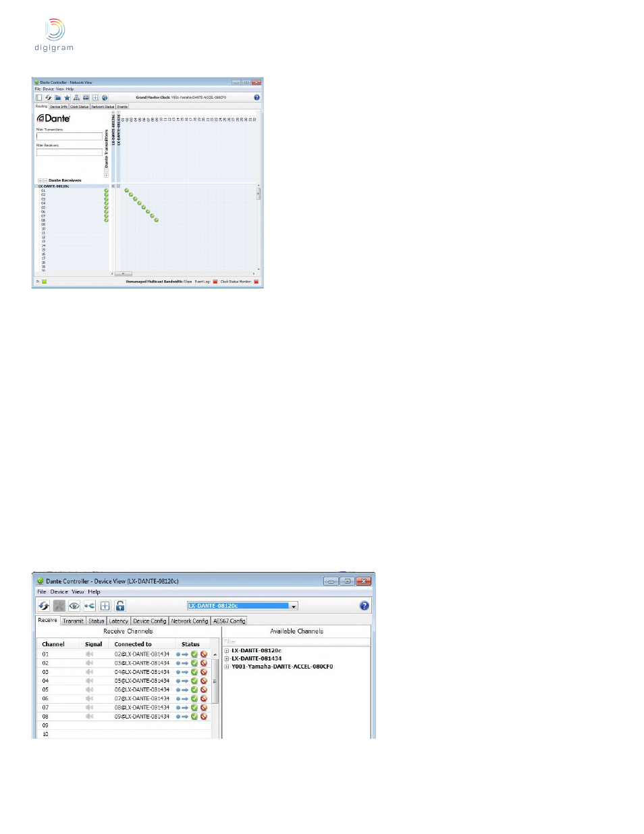This screenshot has width=644, height=834.
Task: Click the vertical scrollbar thumb in routing grid
Action: click(259, 194)
